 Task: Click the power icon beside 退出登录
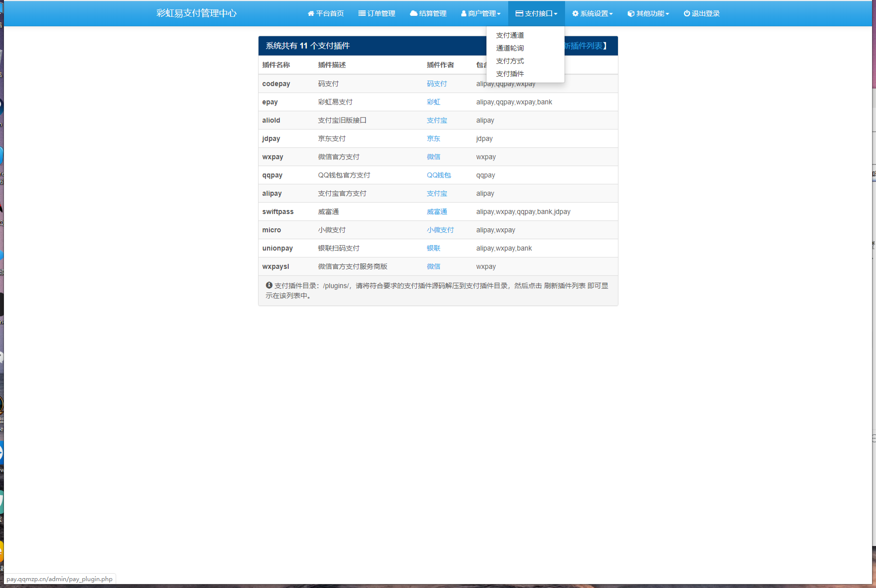(687, 14)
